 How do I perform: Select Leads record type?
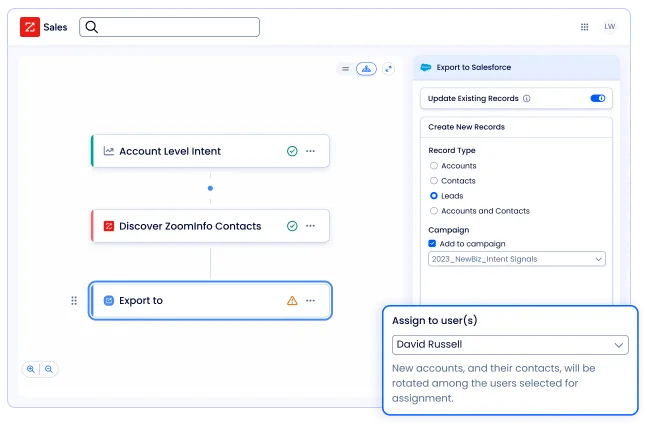(434, 196)
